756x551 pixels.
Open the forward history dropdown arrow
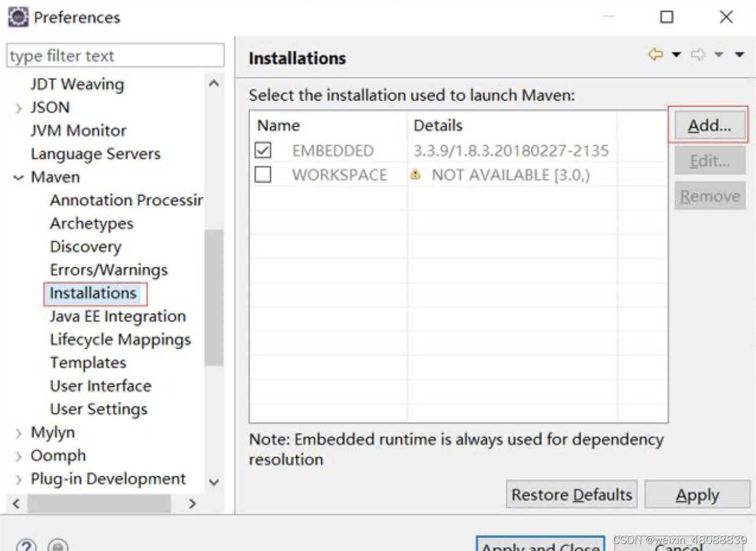tap(718, 55)
